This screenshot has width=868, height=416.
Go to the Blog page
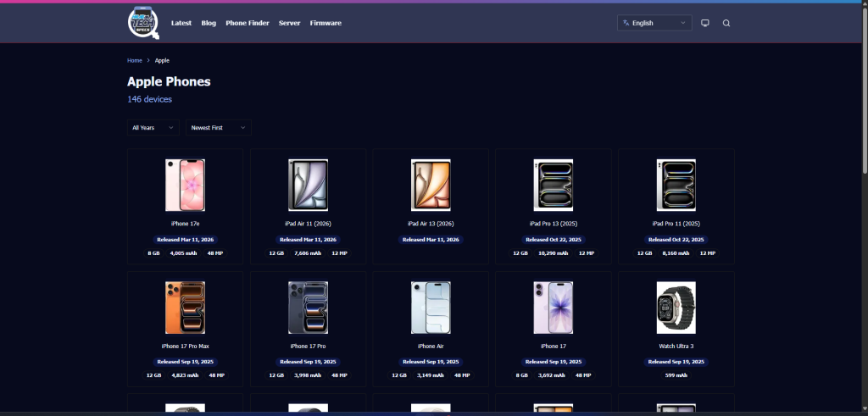209,23
